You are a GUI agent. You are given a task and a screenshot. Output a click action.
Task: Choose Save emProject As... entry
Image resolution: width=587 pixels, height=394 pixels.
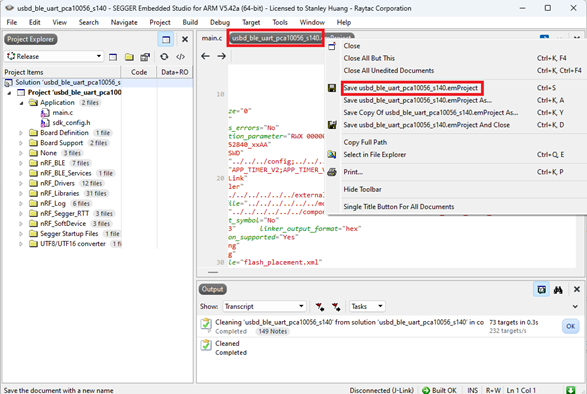pos(417,100)
